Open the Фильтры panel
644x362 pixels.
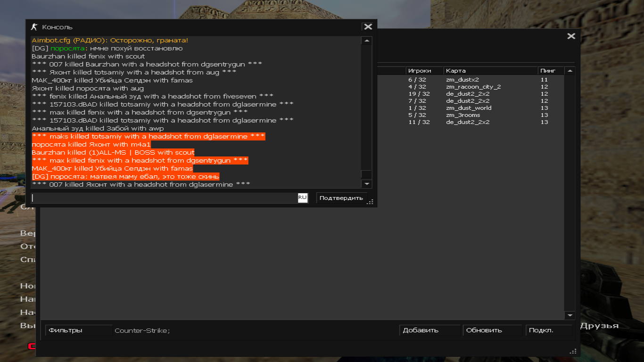66,330
